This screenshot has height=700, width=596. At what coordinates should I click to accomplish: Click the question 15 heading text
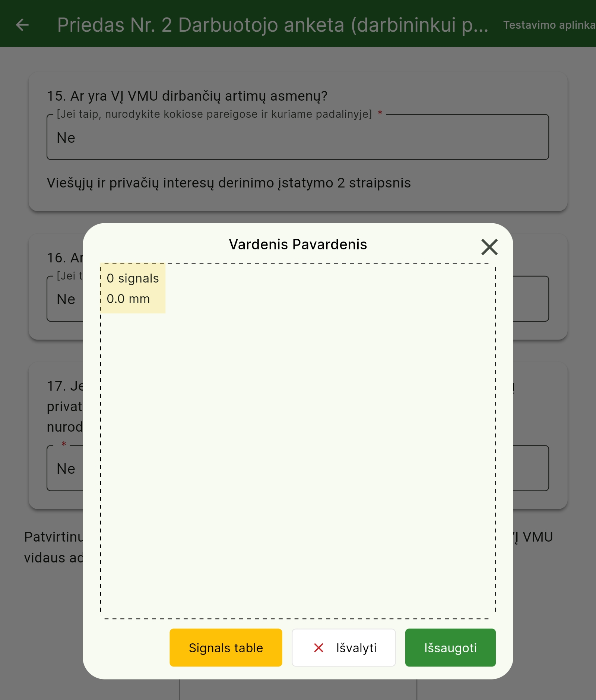coord(187,96)
